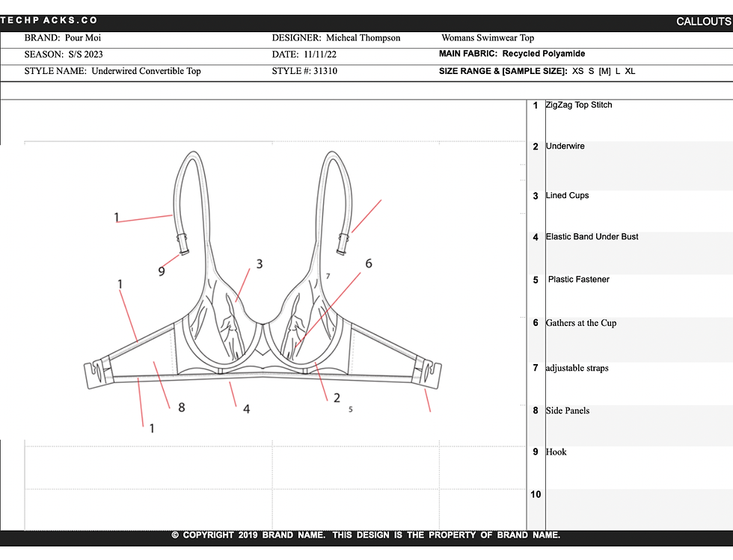Click style name 'Underwired Convertible Top'
The image size is (733, 560).
click(x=147, y=71)
